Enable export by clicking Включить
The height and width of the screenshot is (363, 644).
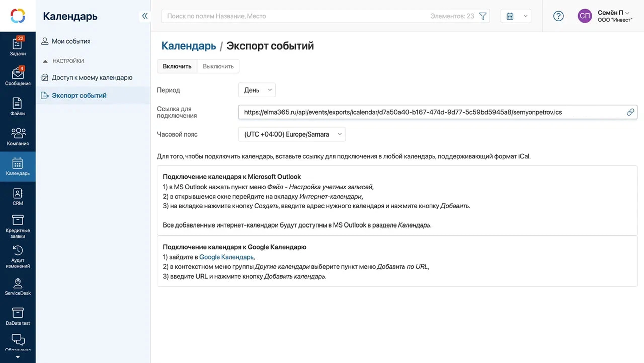(x=177, y=66)
